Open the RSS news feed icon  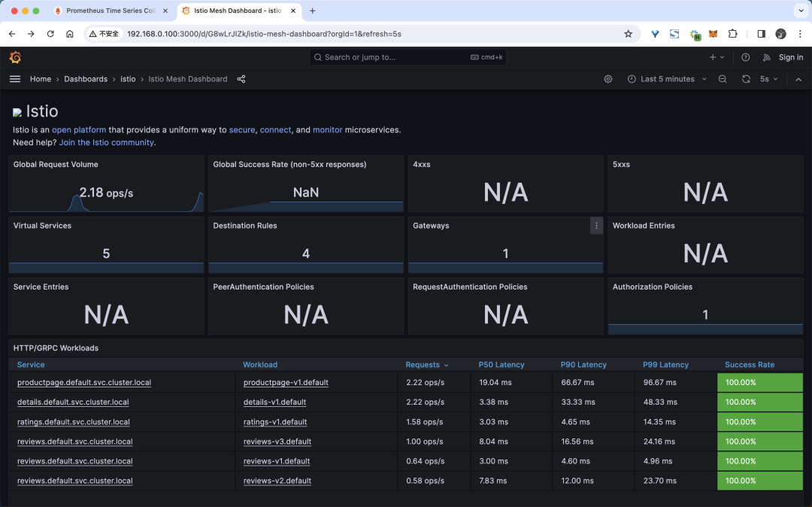767,57
